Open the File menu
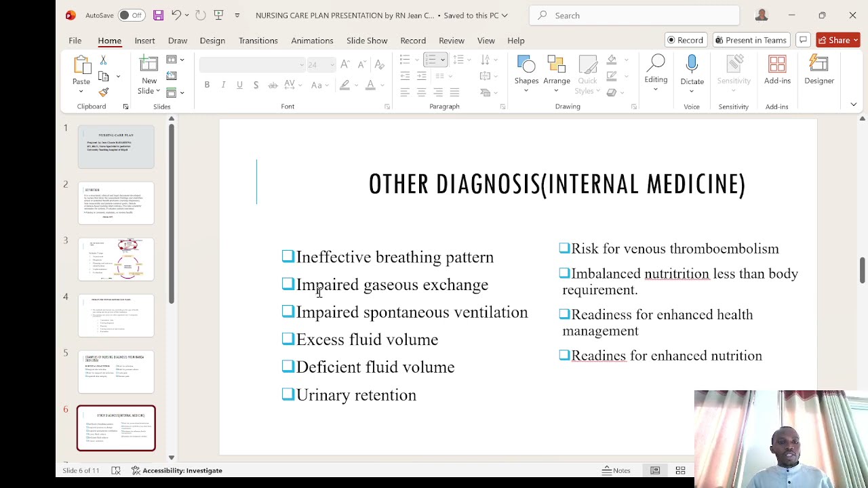This screenshot has width=868, height=488. point(75,40)
